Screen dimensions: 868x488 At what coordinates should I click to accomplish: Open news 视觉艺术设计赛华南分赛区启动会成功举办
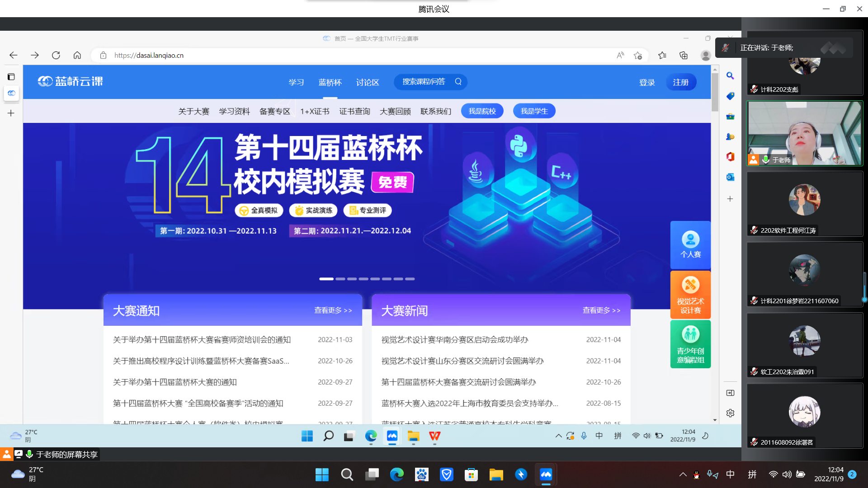(454, 339)
